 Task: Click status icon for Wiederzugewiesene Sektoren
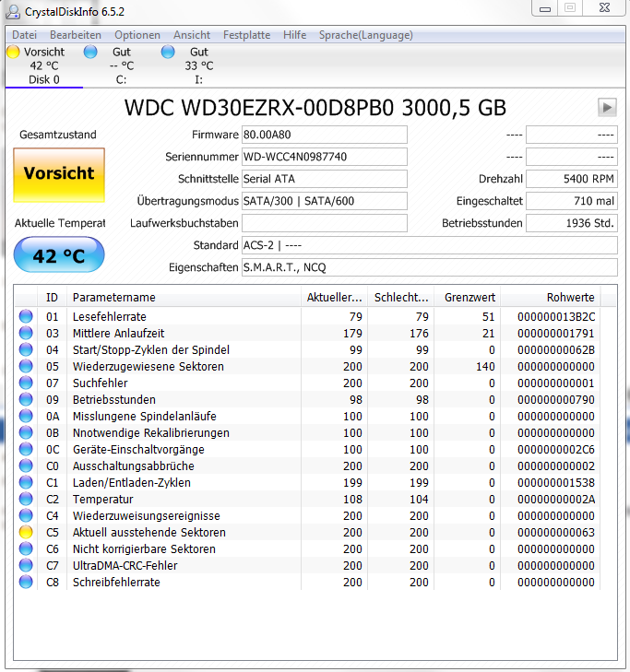click(x=26, y=367)
